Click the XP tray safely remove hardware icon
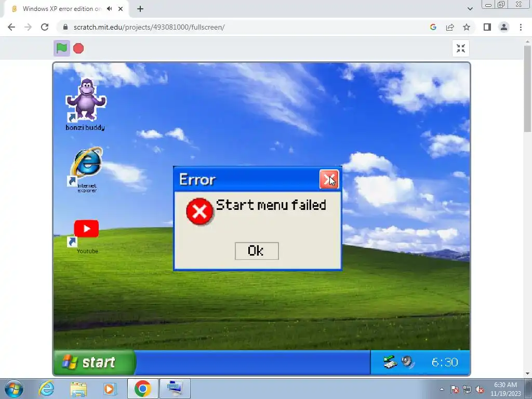Viewport: 532px width, 399px height. (390, 362)
